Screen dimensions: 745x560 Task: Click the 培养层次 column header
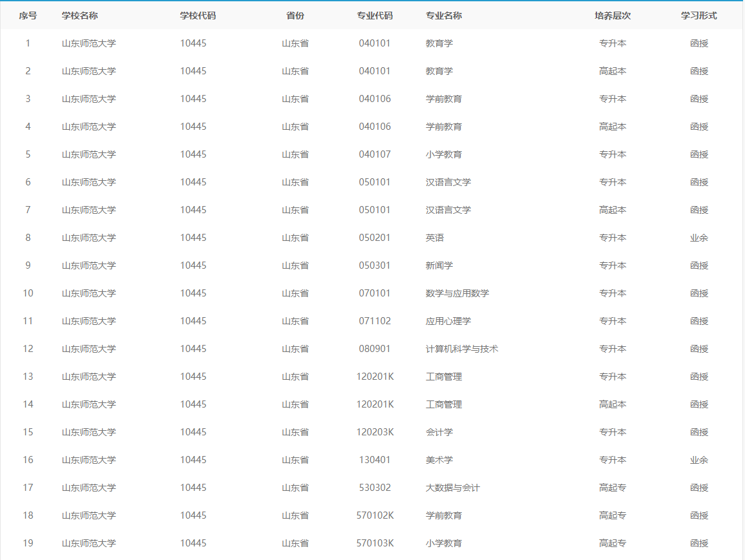pyautogui.click(x=613, y=16)
